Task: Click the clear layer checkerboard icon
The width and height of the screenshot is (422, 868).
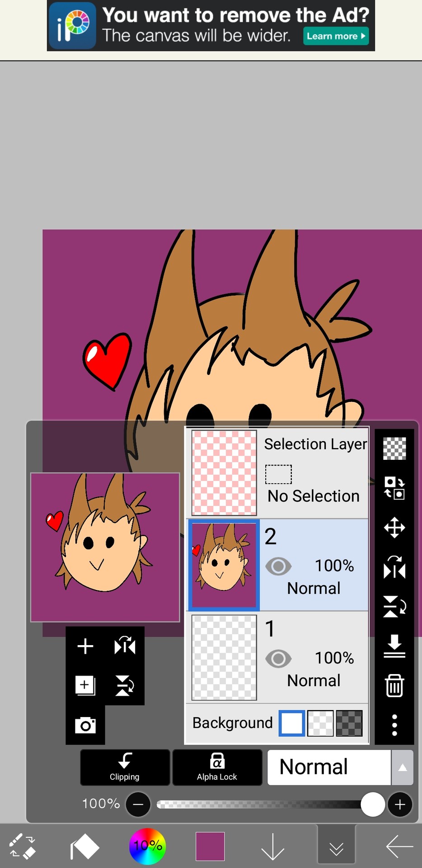Action: [x=394, y=448]
